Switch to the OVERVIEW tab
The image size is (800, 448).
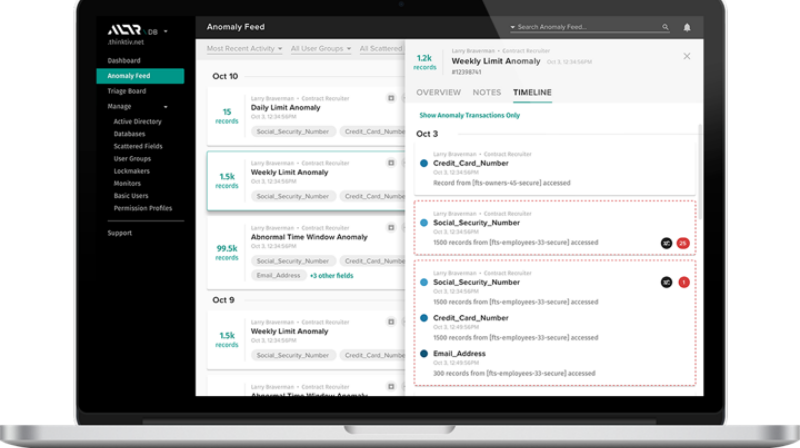click(438, 92)
